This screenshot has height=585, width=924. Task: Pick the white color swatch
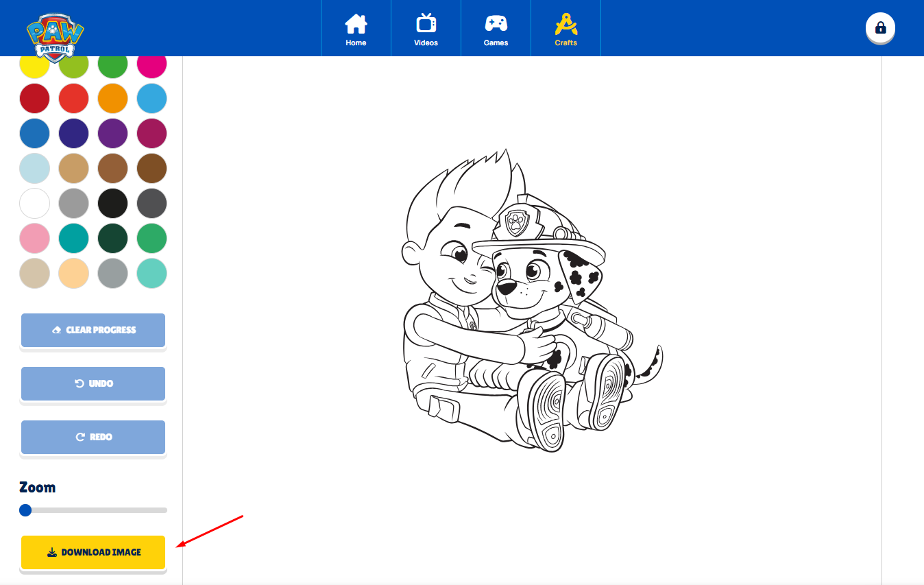click(34, 204)
